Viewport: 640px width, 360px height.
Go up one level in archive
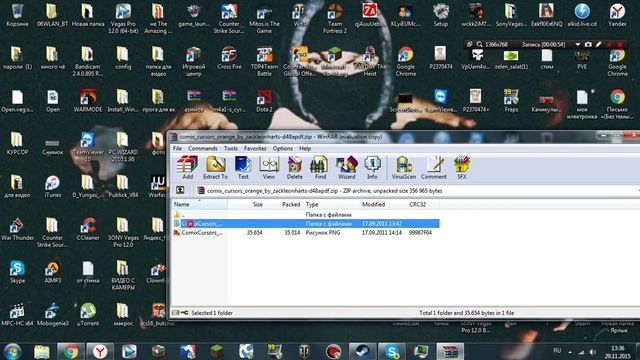180,190
